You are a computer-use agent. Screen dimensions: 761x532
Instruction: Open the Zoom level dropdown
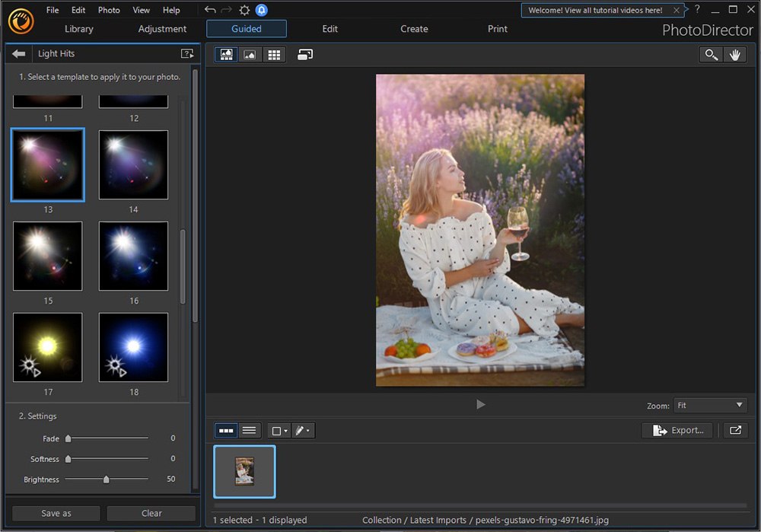[710, 405]
